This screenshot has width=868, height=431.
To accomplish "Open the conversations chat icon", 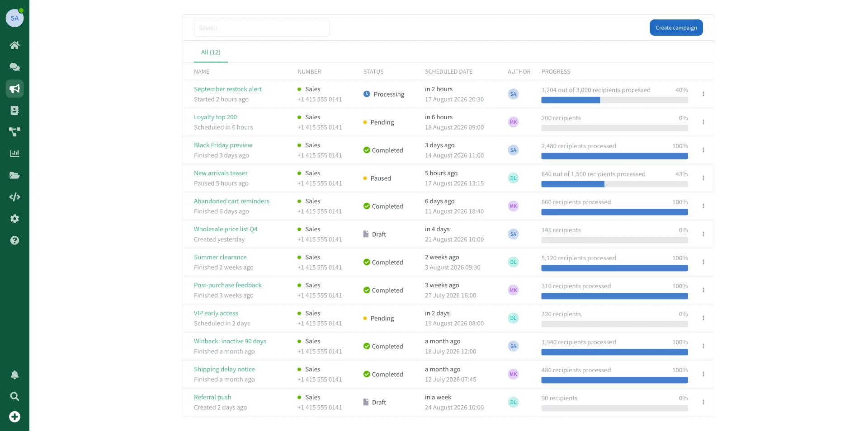I will (14, 67).
